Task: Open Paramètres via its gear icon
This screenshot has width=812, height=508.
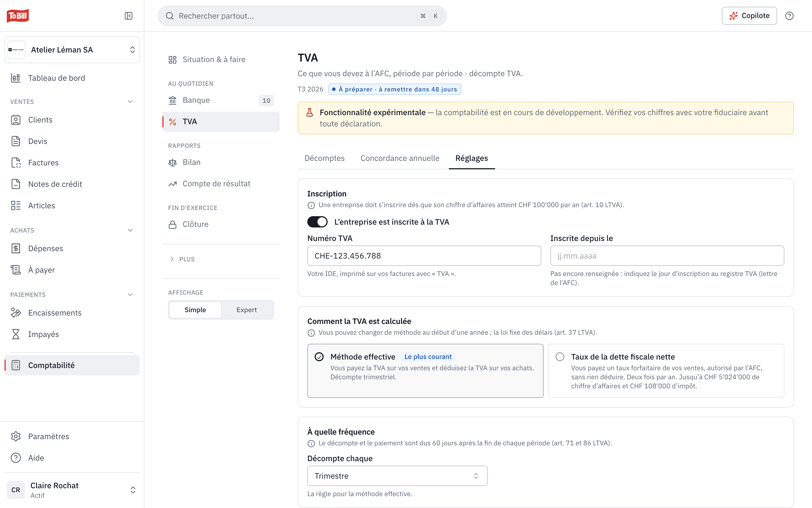Action: [16, 436]
